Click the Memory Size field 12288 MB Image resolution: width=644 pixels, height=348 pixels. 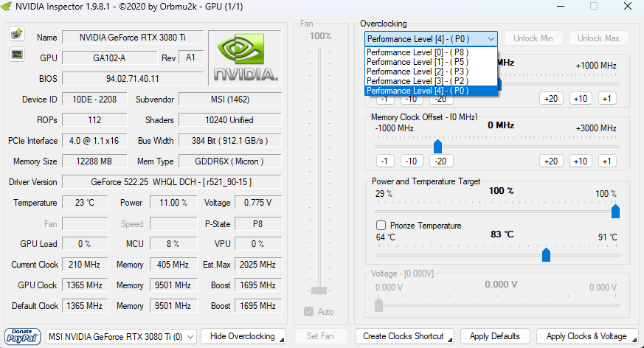coord(94,161)
